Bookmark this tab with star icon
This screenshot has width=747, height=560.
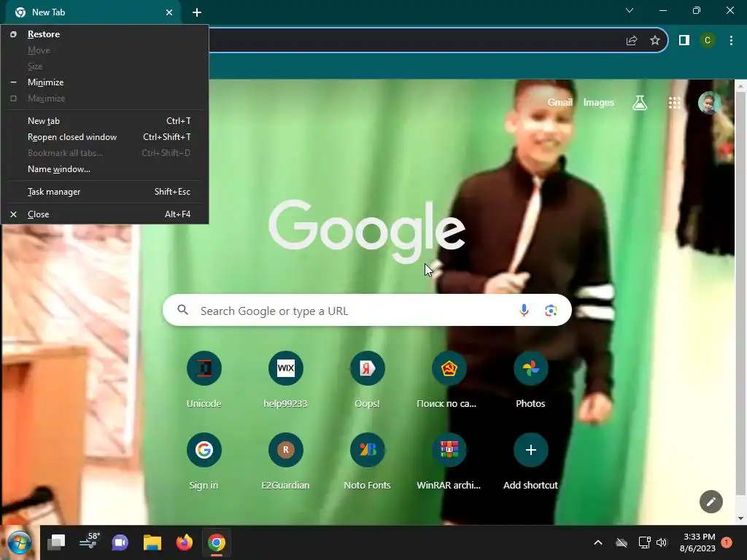point(655,41)
